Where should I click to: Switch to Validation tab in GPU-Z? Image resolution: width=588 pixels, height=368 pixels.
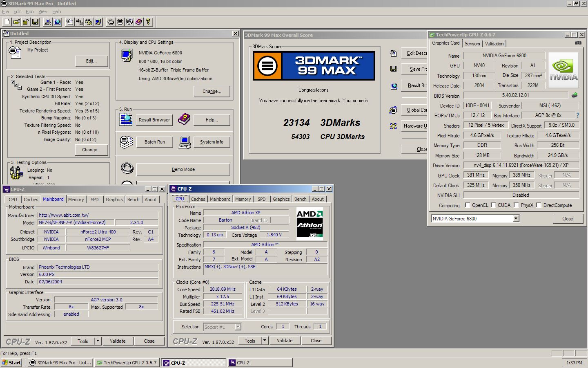tap(494, 44)
